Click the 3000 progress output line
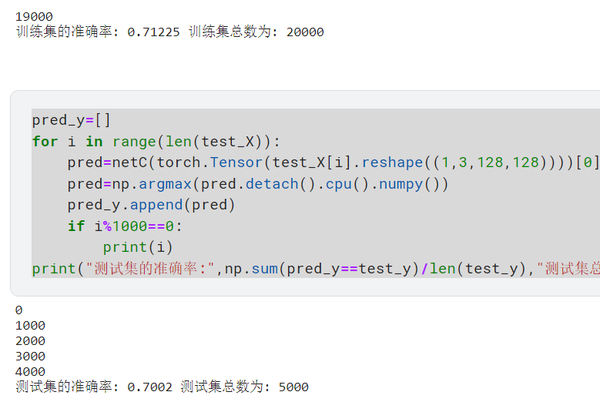 (x=30, y=356)
